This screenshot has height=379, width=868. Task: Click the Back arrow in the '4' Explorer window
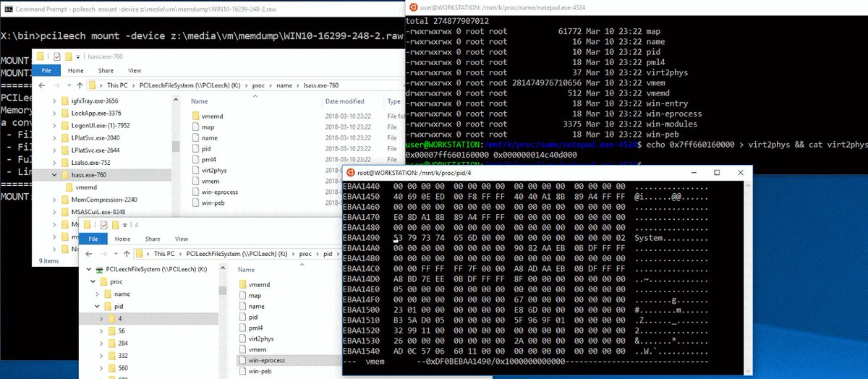point(89,254)
